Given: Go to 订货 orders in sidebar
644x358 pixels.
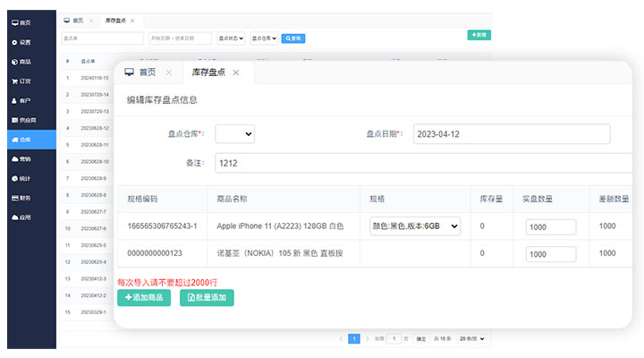Looking at the screenshot, I should 25,81.
